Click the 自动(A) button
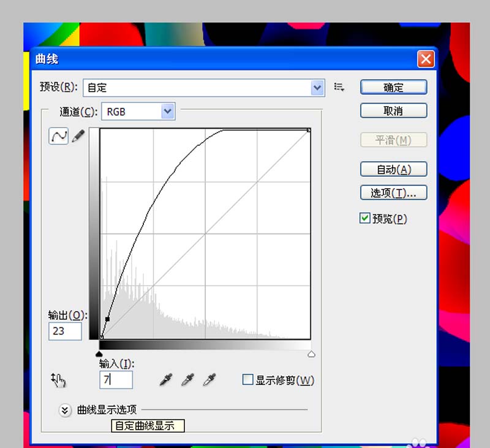Screen dimensions: 490x448 (393, 169)
